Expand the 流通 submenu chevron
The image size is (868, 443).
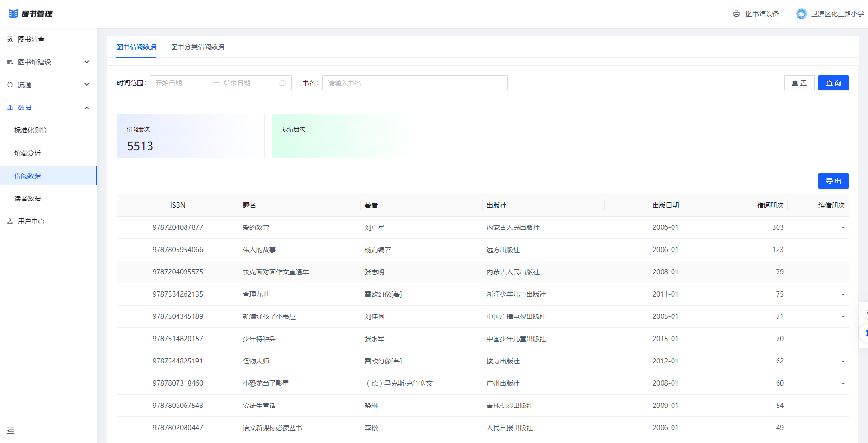pos(87,85)
